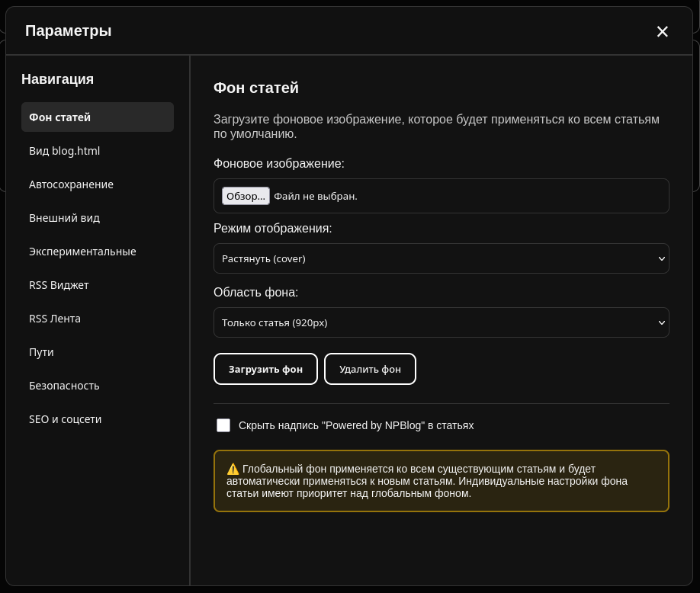Close the Параметры dialog with X
Screen dimensions: 700x593
coord(662,31)
